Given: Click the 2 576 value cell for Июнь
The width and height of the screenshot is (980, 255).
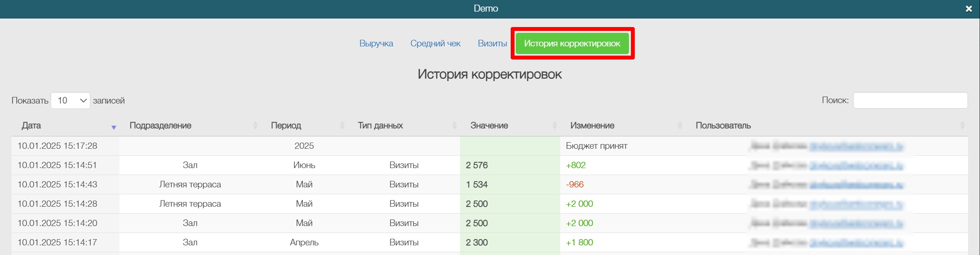Looking at the screenshot, I should coord(477,165).
